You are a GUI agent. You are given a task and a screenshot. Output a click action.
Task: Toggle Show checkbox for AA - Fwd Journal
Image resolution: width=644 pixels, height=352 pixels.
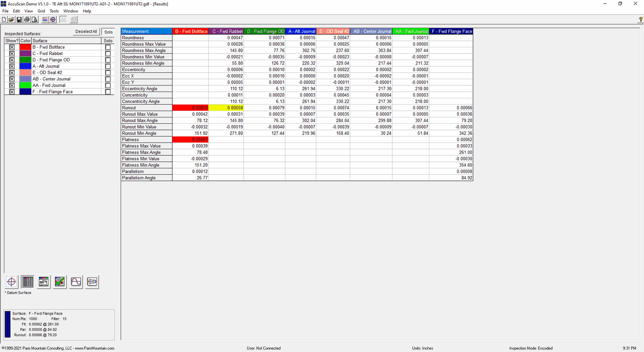(12, 85)
